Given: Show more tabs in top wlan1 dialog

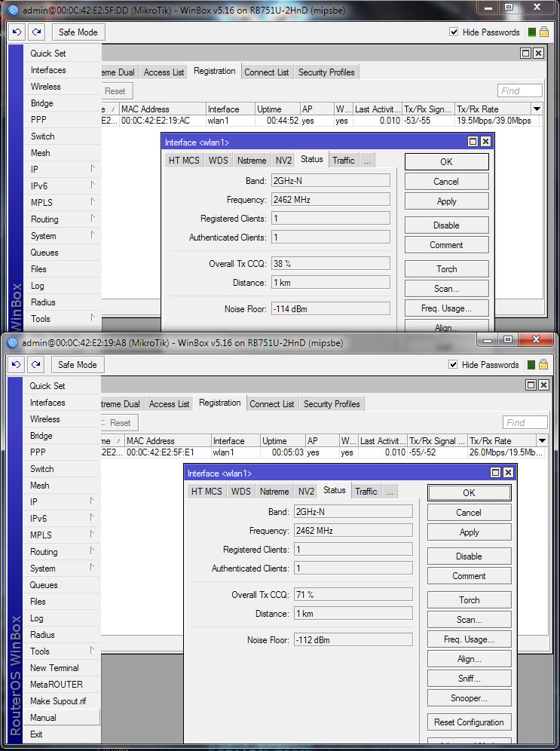Looking at the screenshot, I should (x=367, y=161).
